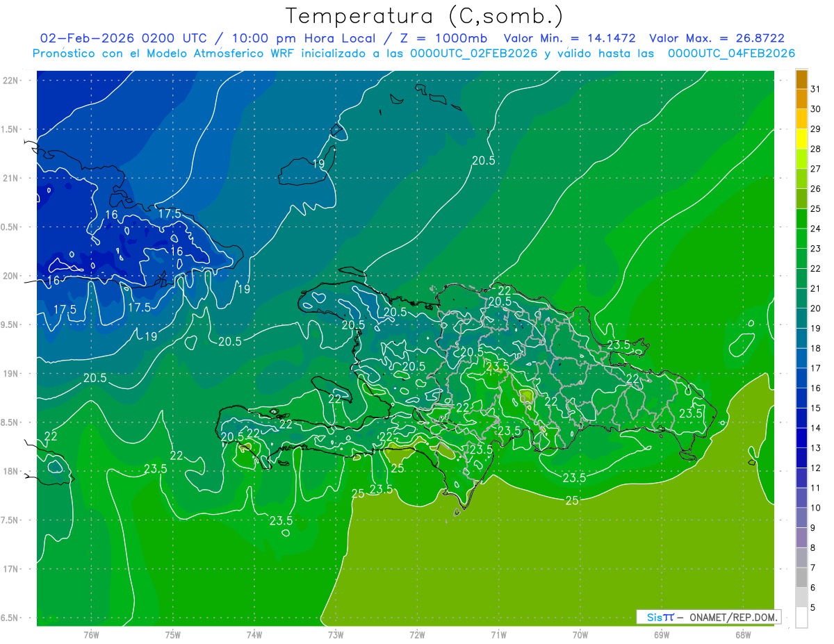Click the warm yellow-green hotspot in central Dominican Republic
The width and height of the screenshot is (834, 644).
[x=526, y=397]
